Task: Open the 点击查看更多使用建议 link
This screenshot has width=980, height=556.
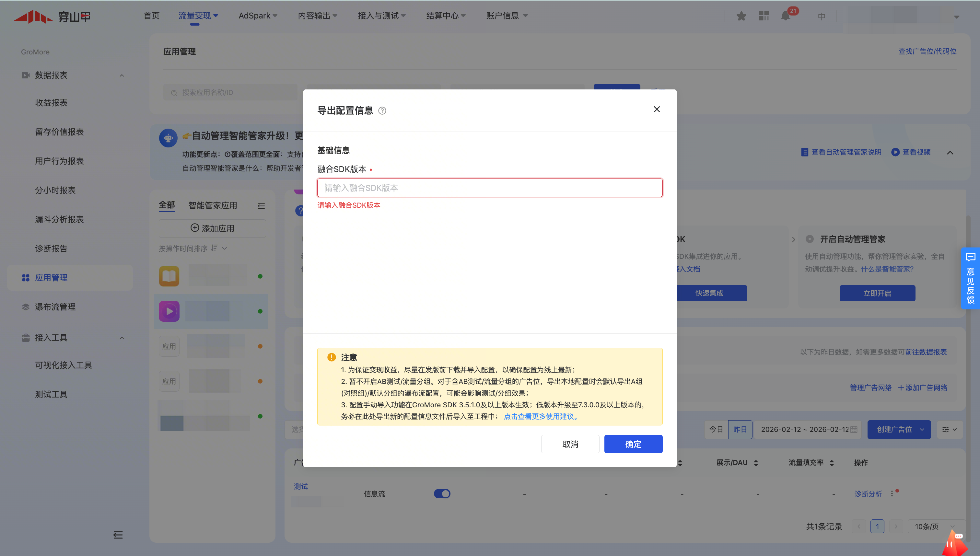Action: coord(541,416)
